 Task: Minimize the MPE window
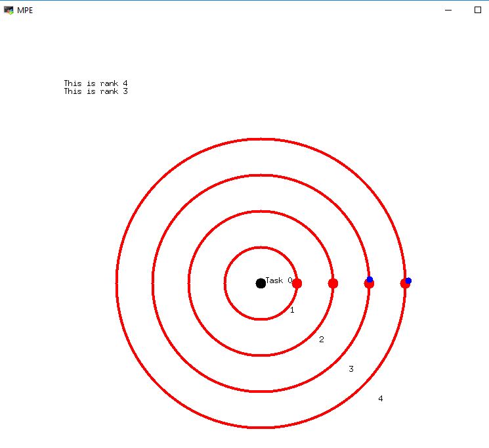pyautogui.click(x=448, y=10)
